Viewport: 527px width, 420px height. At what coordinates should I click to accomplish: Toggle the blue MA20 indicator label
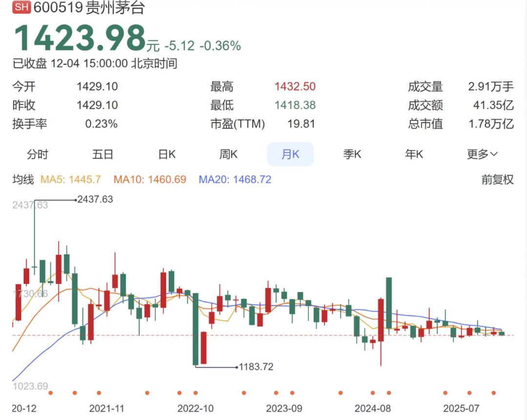coord(235,180)
